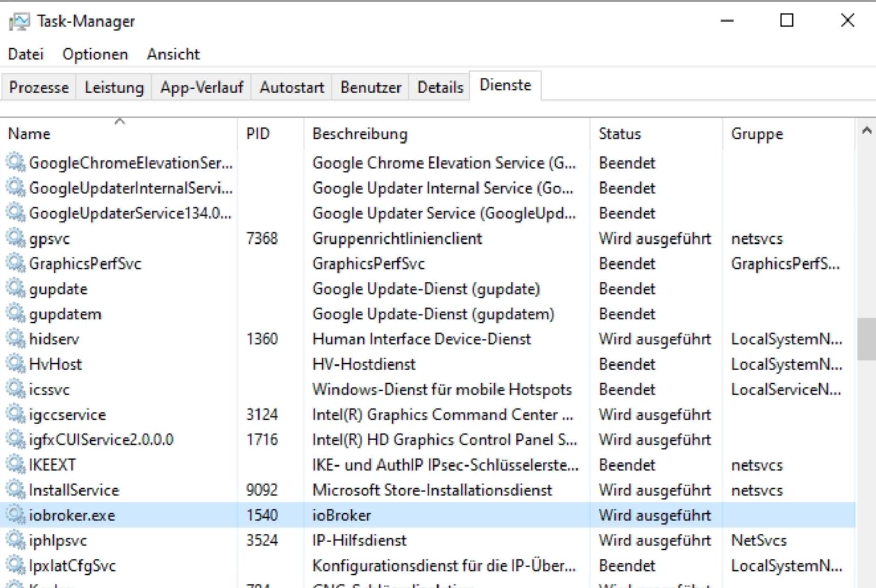Click the IpxlatCfgSvc service gear icon
The height and width of the screenshot is (588, 876).
(x=15, y=565)
